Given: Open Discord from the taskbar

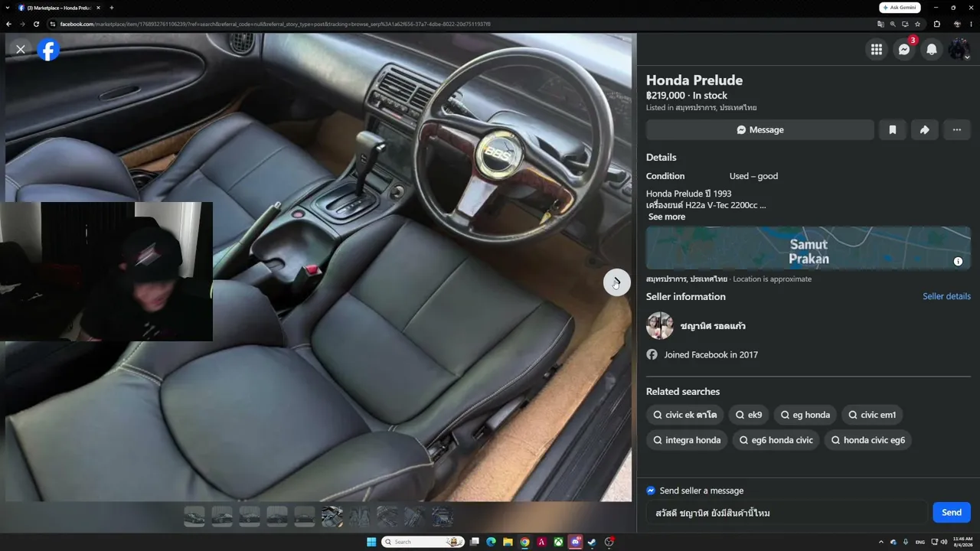Looking at the screenshot, I should 576,542.
